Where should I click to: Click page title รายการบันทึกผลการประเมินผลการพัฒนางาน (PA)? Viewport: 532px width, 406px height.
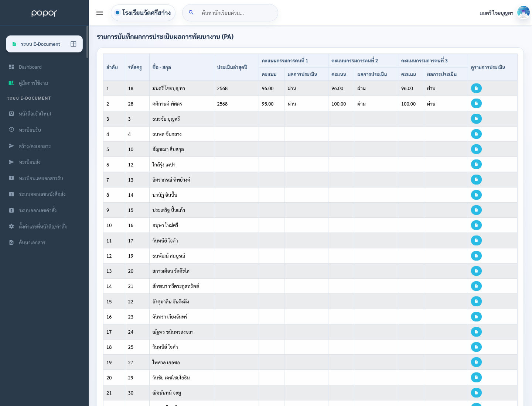pyautogui.click(x=165, y=37)
